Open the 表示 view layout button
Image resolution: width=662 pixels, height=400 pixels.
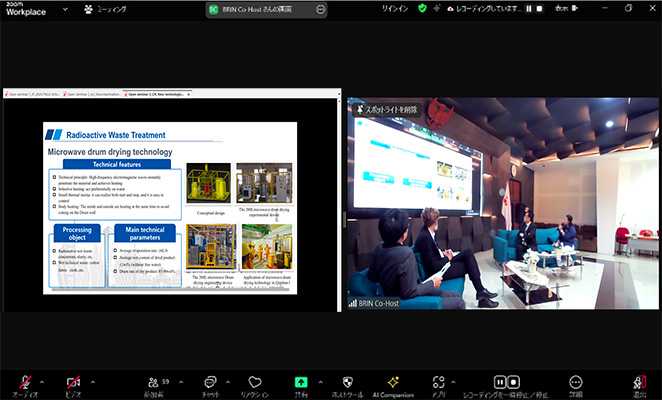point(566,8)
